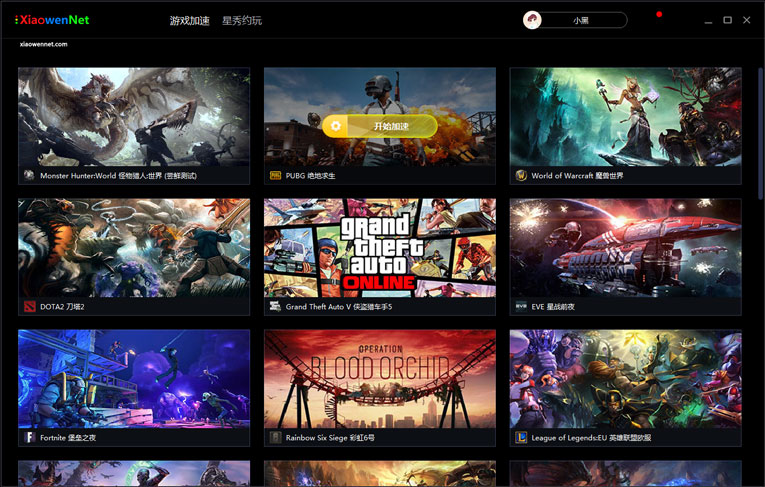Screen dimensions: 765x487
Task: Open the Rainbow Six Siege Blood Orchid thumbnail
Action: [x=380, y=379]
